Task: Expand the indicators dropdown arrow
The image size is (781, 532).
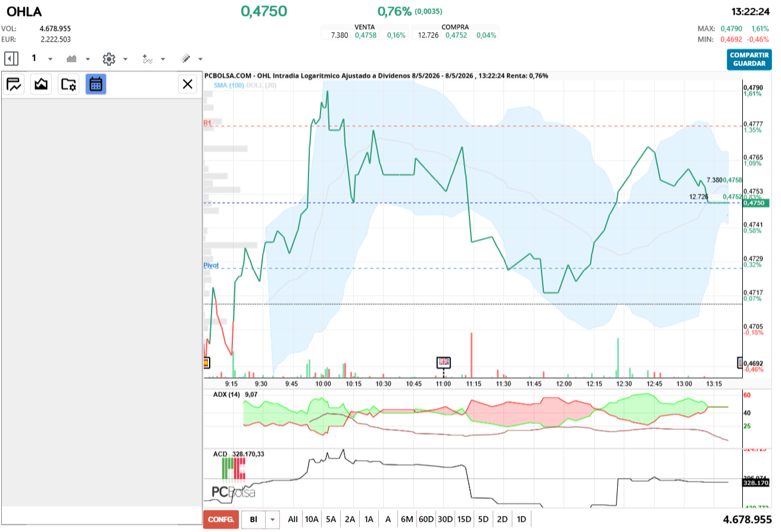Action: click(x=163, y=59)
